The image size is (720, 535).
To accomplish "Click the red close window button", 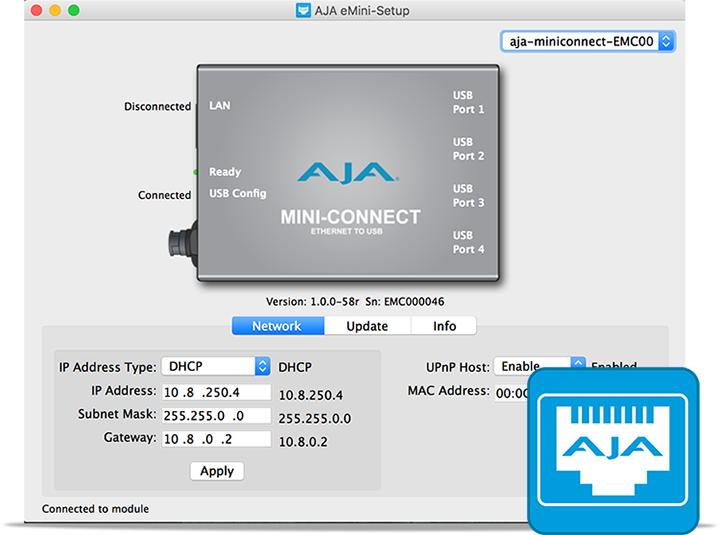I will (36, 10).
